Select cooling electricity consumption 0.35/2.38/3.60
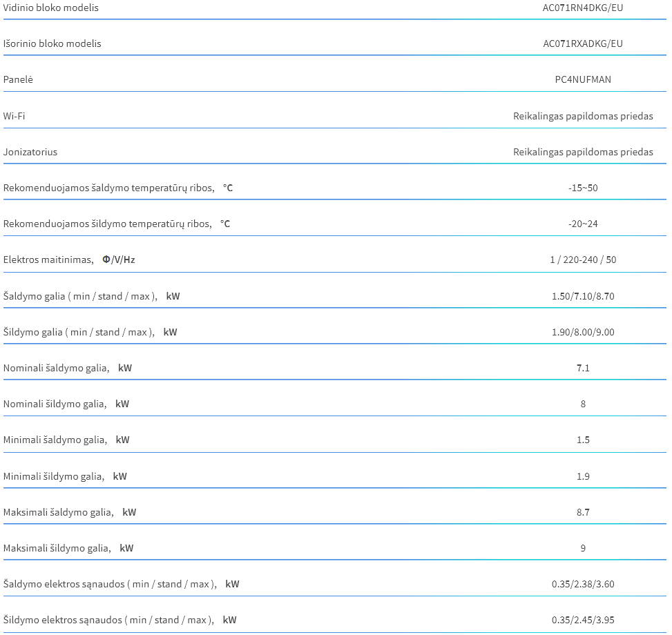The width and height of the screenshot is (672, 635). tap(583, 585)
